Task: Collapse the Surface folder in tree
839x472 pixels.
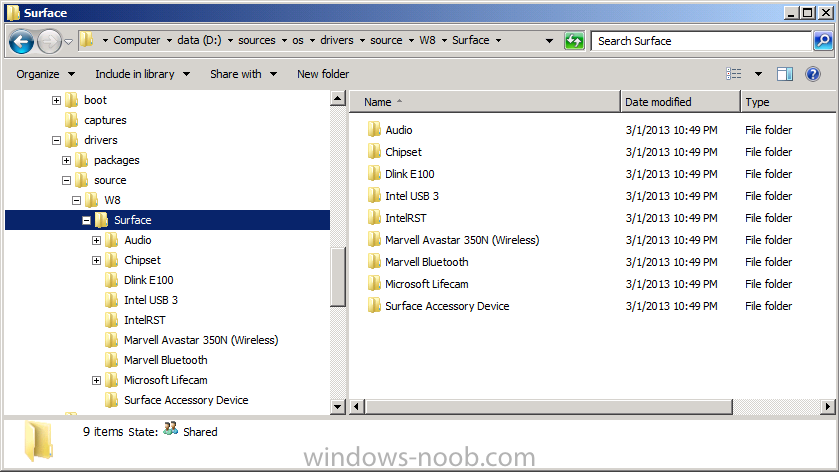Action: pos(86,220)
